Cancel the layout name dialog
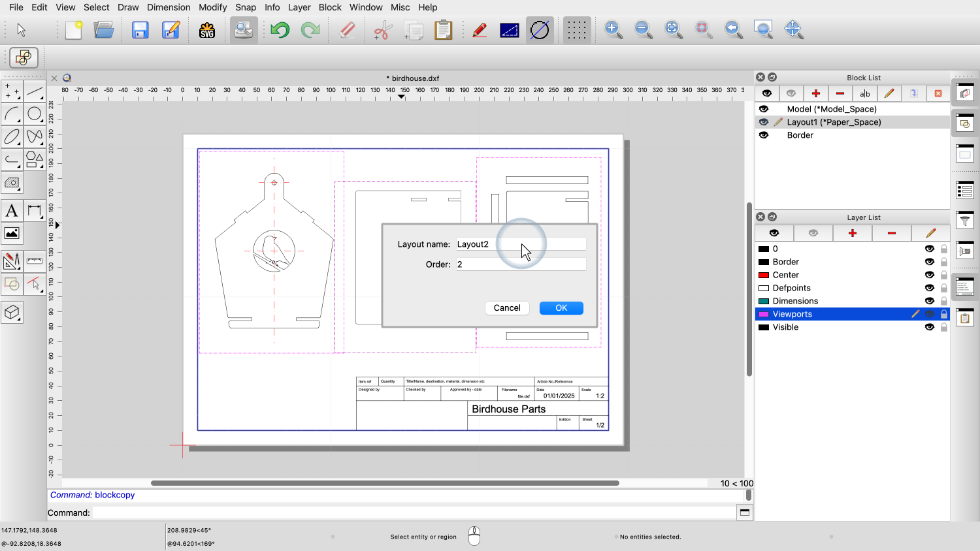The height and width of the screenshot is (551, 980). click(x=507, y=308)
